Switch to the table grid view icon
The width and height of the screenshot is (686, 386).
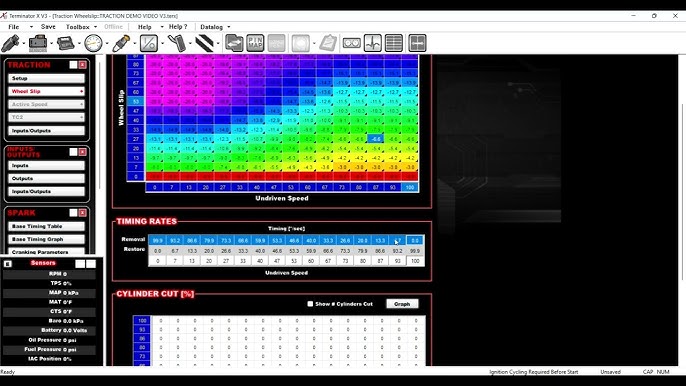[394, 43]
